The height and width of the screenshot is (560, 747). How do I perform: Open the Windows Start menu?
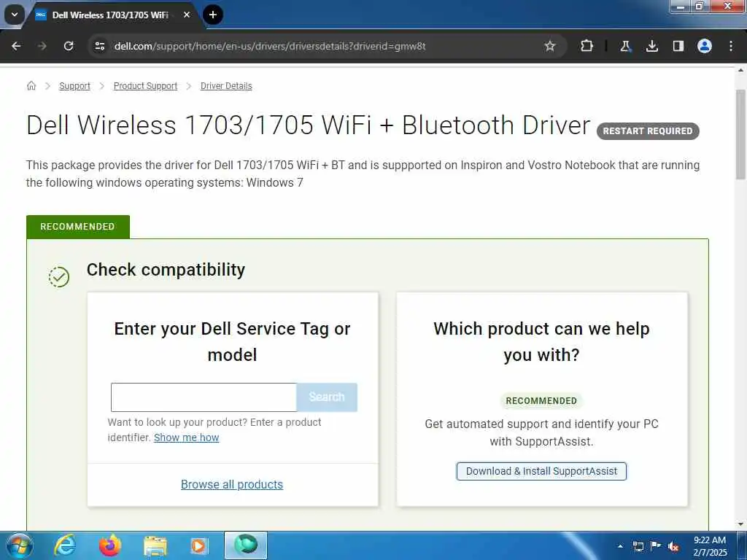(x=18, y=545)
